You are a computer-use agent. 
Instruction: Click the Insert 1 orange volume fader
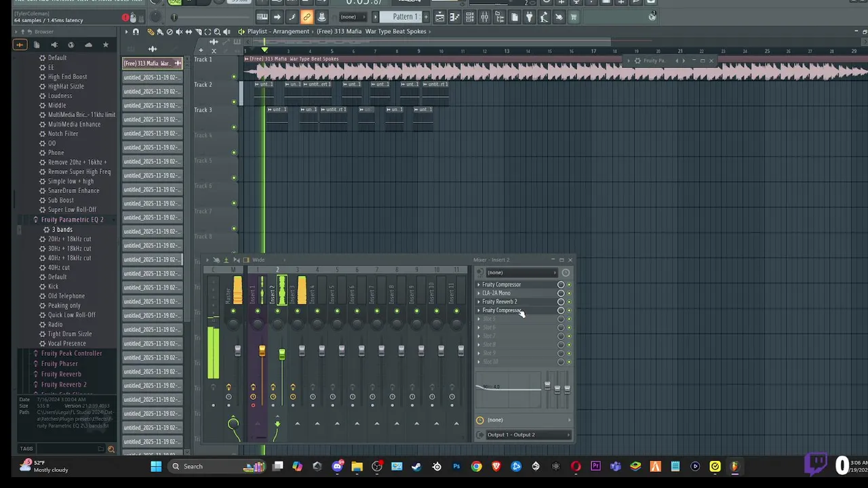pos(262,350)
